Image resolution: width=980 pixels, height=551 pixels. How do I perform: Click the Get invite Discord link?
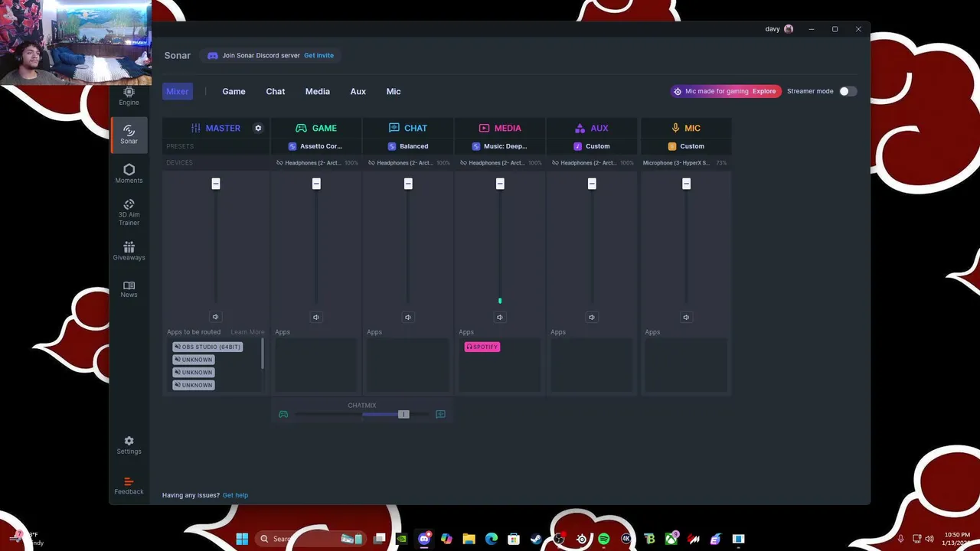(318, 55)
